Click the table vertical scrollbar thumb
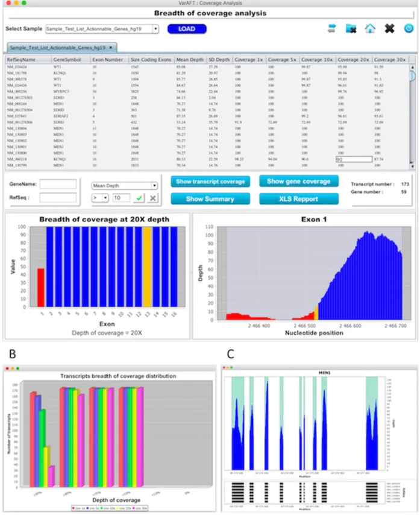The width and height of the screenshot is (420, 515). (x=412, y=76)
